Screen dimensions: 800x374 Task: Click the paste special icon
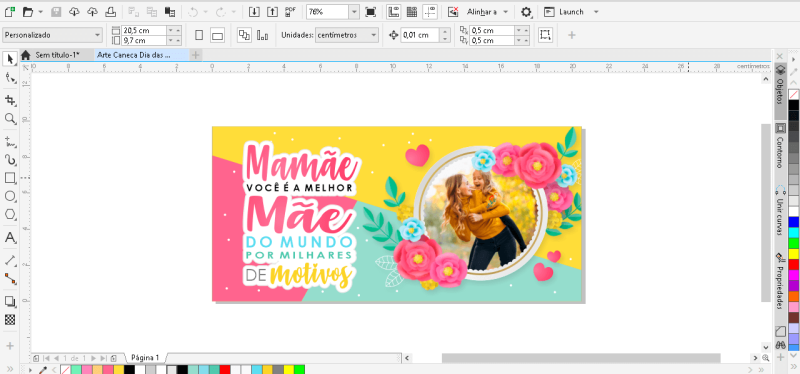tap(170, 11)
